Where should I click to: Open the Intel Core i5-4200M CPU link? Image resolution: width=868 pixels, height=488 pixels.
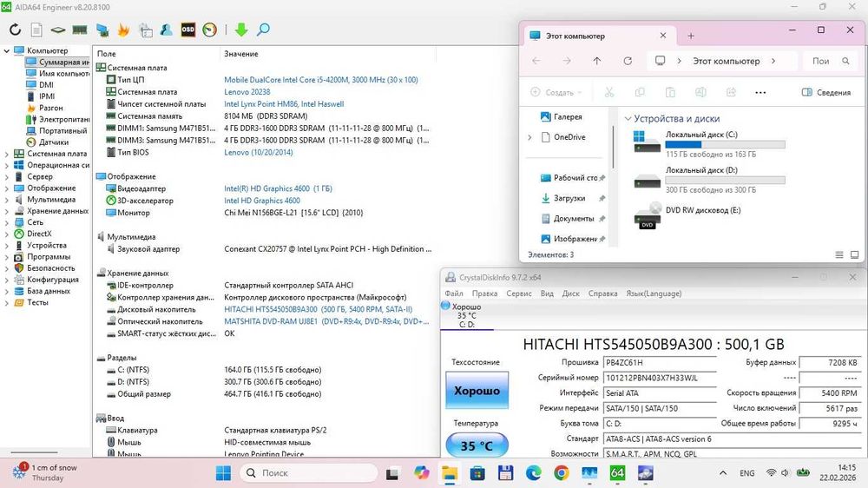click(x=321, y=80)
